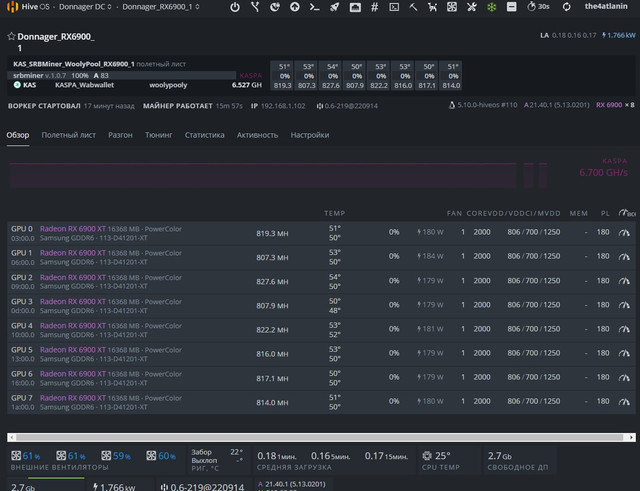Click the GPU 3 Radeon RX 6900 XT name
The height and width of the screenshot is (491, 640).
click(73, 302)
